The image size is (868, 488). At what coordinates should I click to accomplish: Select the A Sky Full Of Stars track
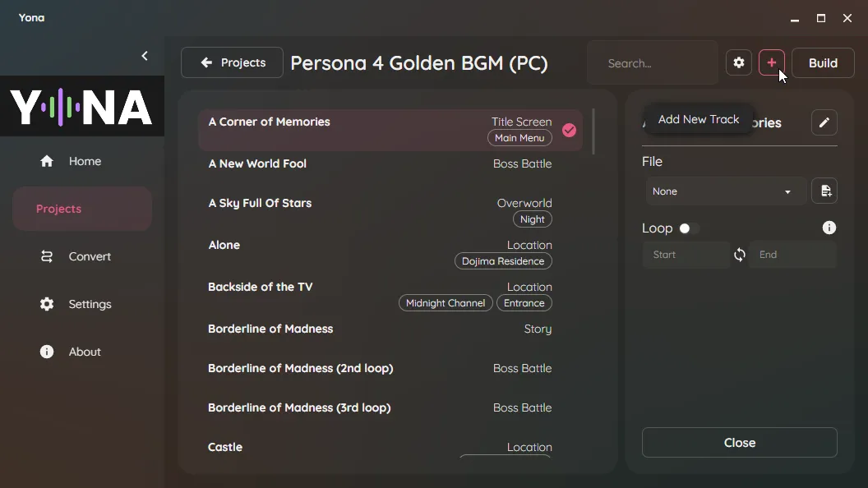(x=390, y=211)
